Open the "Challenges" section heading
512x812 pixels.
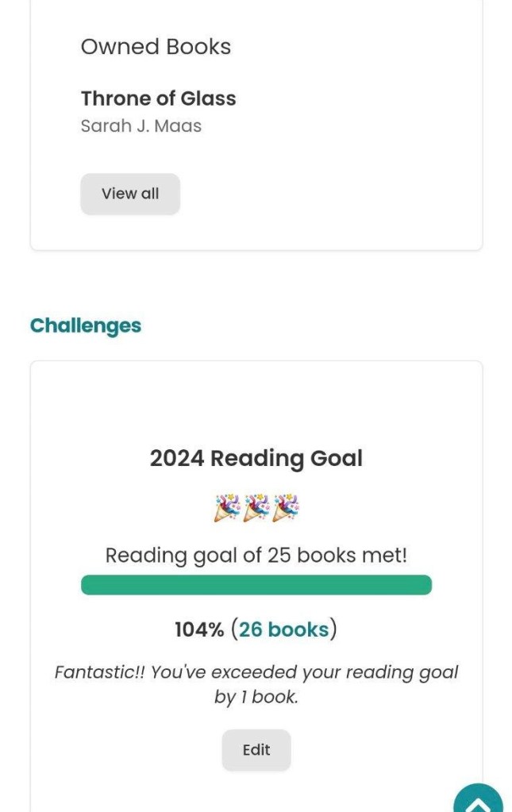click(86, 326)
